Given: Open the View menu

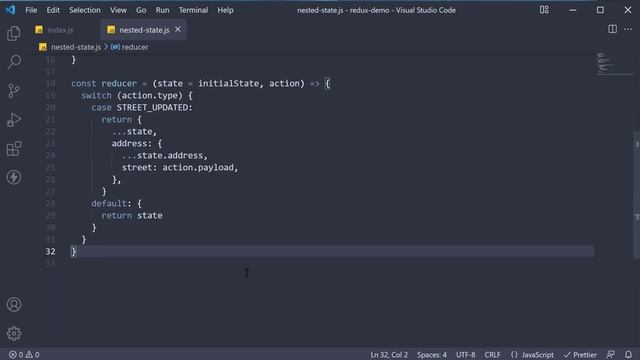Looking at the screenshot, I should (x=118, y=10).
